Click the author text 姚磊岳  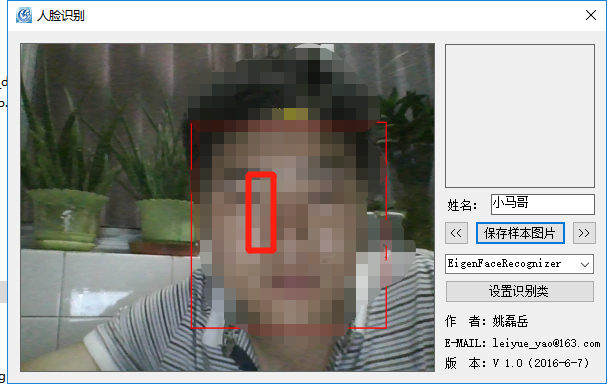click(x=510, y=322)
